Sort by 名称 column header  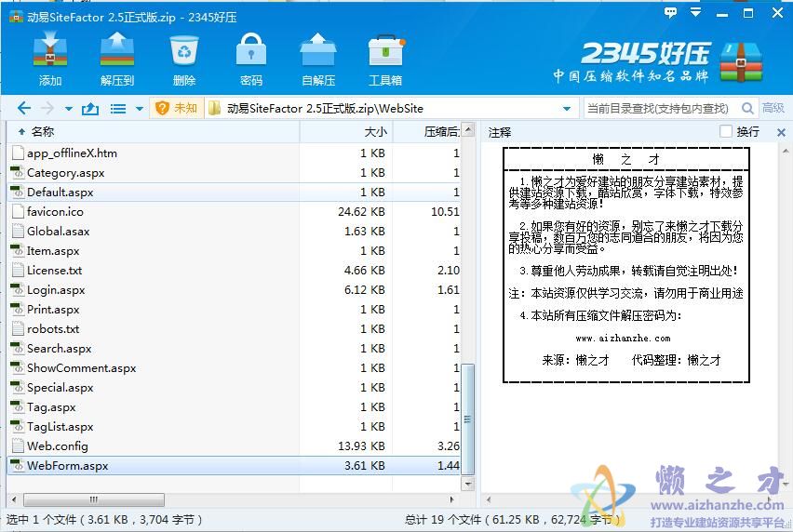coord(155,132)
